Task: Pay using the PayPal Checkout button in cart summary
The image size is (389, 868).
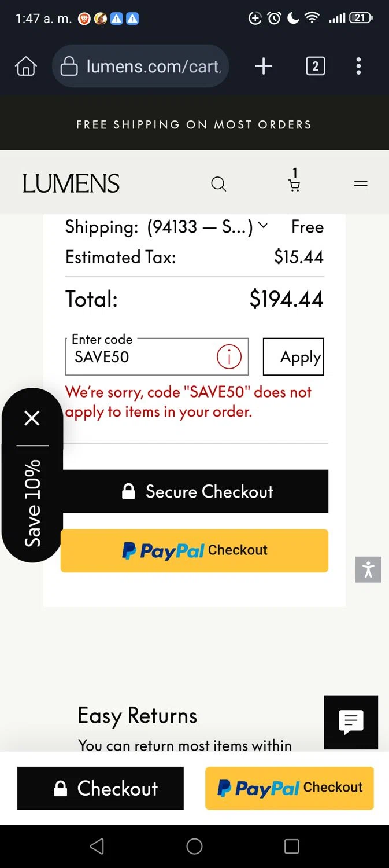Action: pyautogui.click(x=194, y=550)
